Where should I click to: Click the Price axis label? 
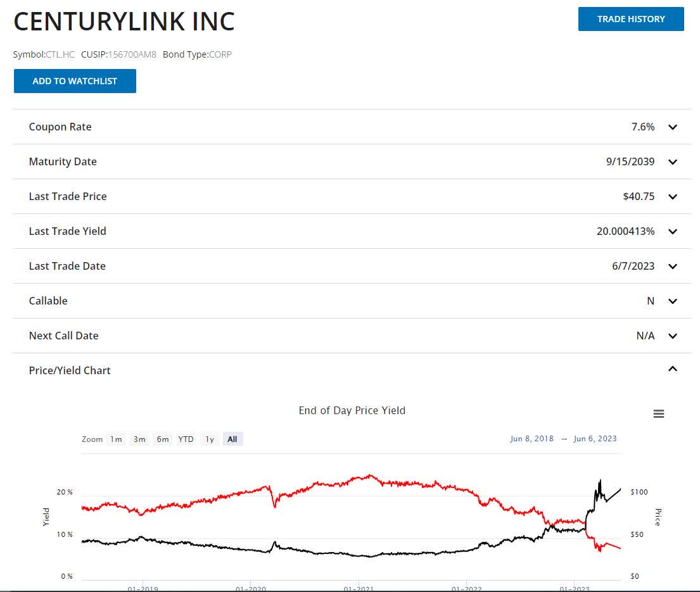point(658,517)
